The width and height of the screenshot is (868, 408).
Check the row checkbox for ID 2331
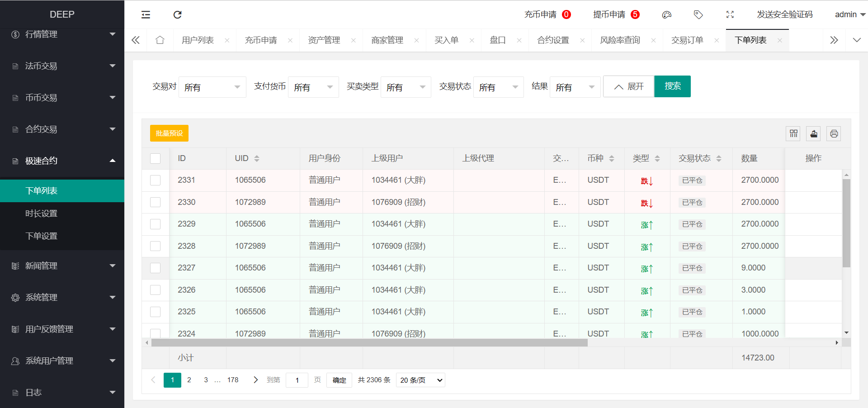pyautogui.click(x=155, y=180)
